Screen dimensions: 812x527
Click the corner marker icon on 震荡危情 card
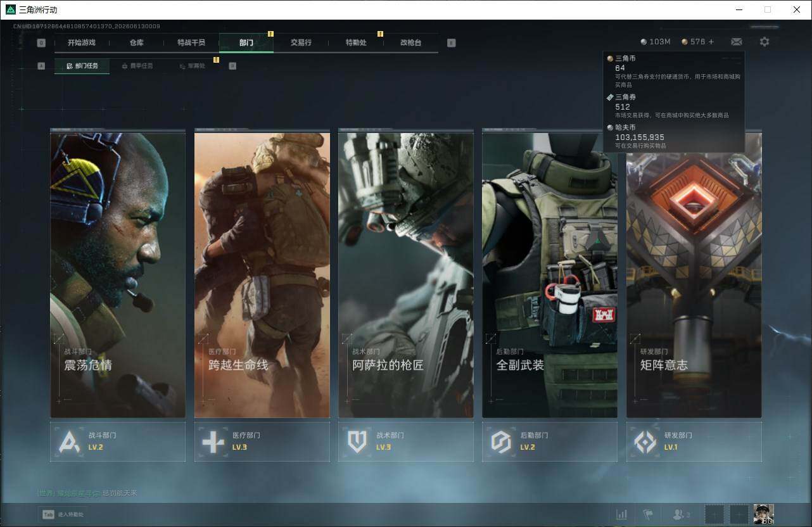pos(59,339)
